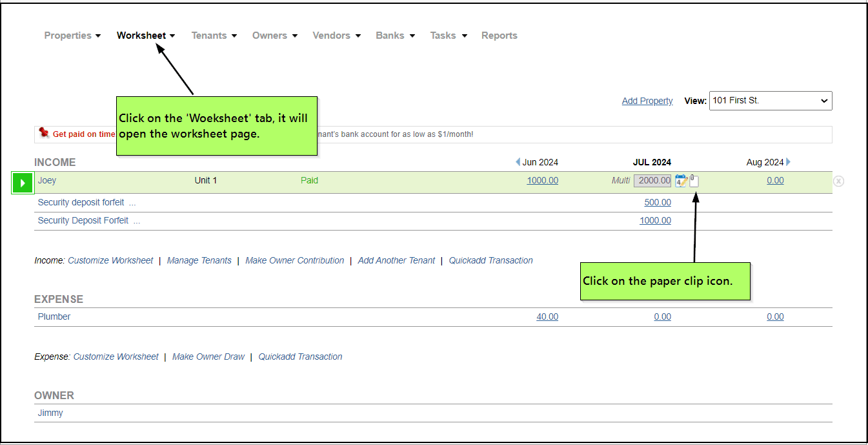This screenshot has width=868, height=445.
Task: Expand the Tenants menu
Action: click(214, 36)
